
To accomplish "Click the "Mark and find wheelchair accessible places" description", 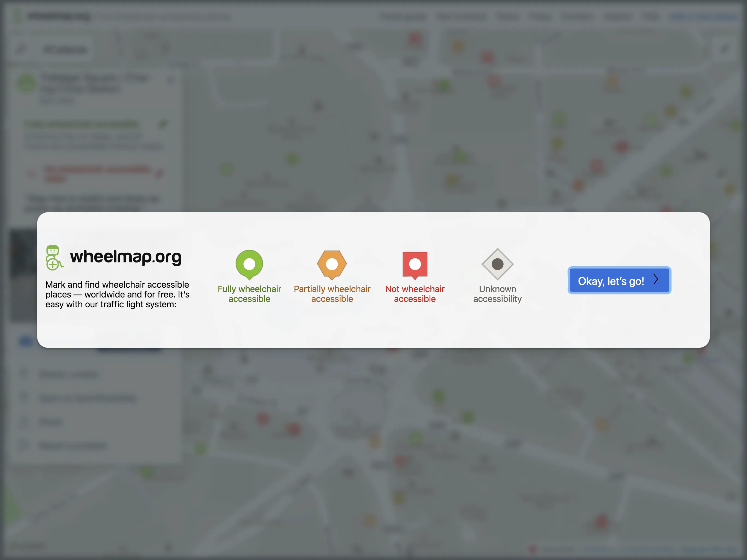I will pos(118,294).
